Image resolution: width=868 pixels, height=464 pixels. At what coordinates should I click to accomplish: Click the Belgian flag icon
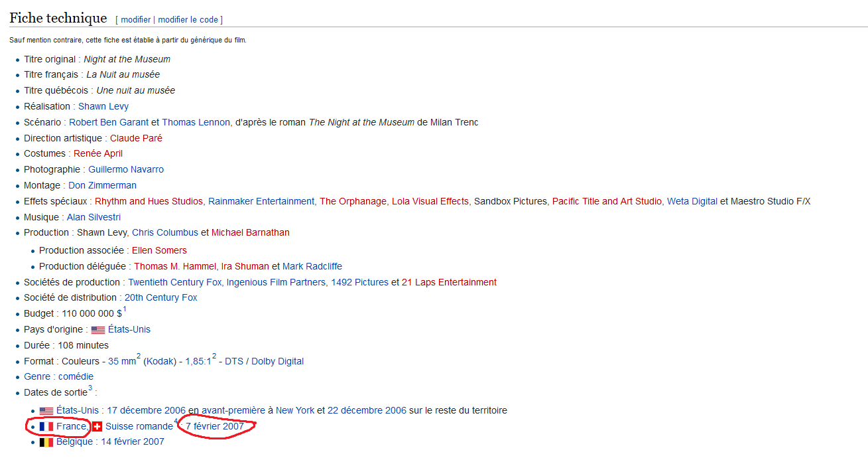[x=46, y=442]
